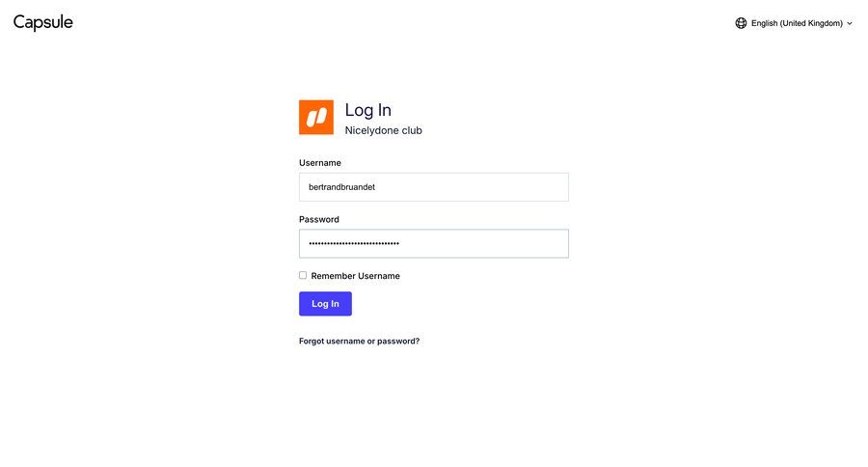The image size is (868, 467).
Task: Click the masked password dots
Action: coord(354,244)
